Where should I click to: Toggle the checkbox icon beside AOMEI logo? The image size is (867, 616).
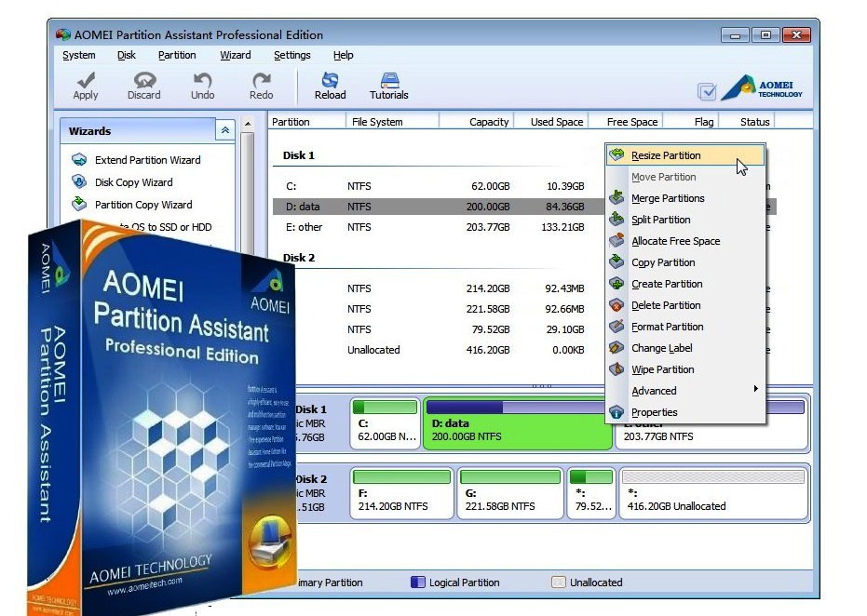coord(708,91)
